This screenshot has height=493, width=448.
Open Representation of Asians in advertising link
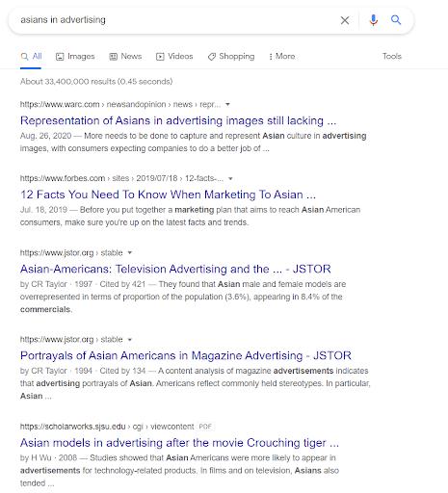pyautogui.click(x=178, y=120)
